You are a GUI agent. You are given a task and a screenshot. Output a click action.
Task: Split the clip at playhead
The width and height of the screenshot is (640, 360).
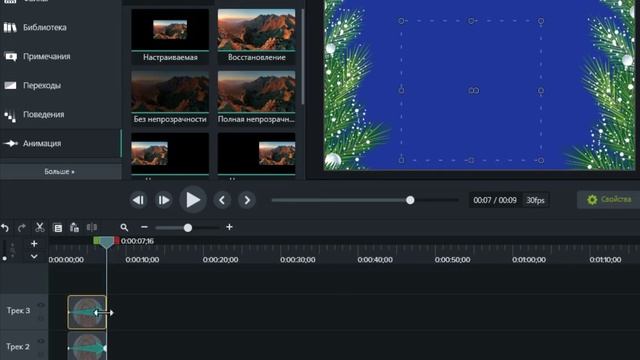pyautogui.click(x=92, y=227)
